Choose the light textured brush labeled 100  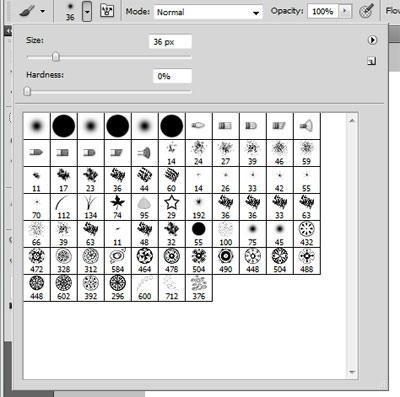click(226, 234)
